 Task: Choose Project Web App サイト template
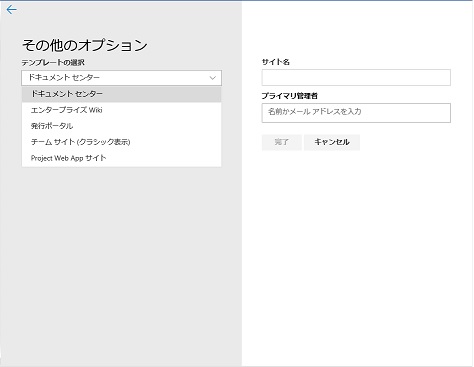point(121,158)
